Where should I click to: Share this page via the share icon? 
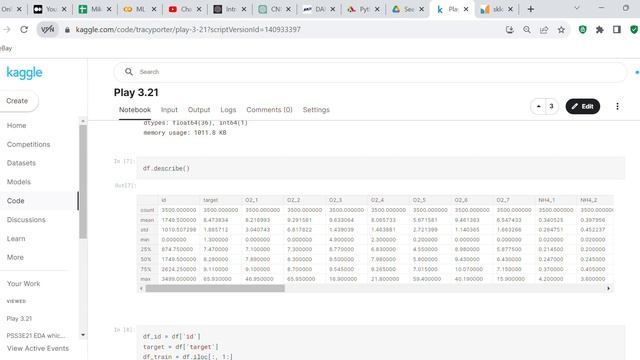(544, 29)
